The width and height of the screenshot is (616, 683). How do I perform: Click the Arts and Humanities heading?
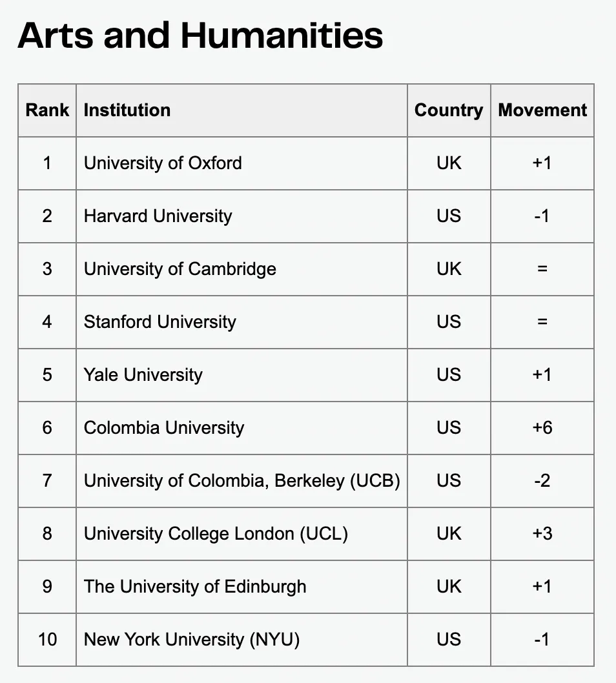click(200, 35)
